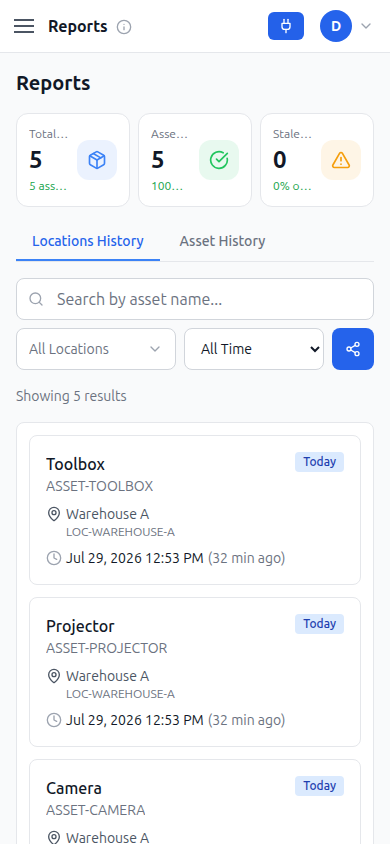Click the orange warning Stale icon

(x=341, y=160)
